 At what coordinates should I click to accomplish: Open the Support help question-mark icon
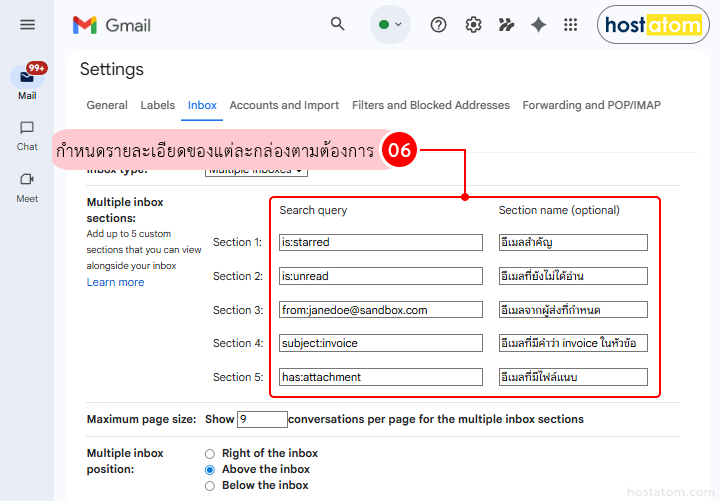pyautogui.click(x=439, y=24)
